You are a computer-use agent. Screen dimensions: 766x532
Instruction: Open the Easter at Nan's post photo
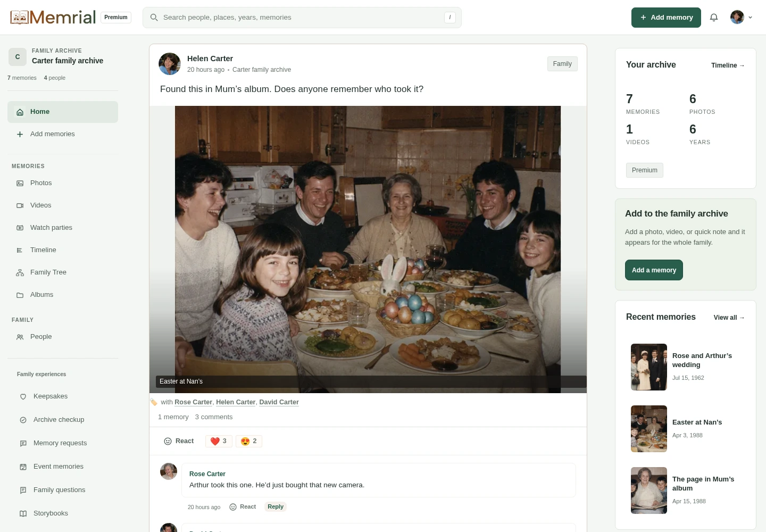click(x=368, y=250)
